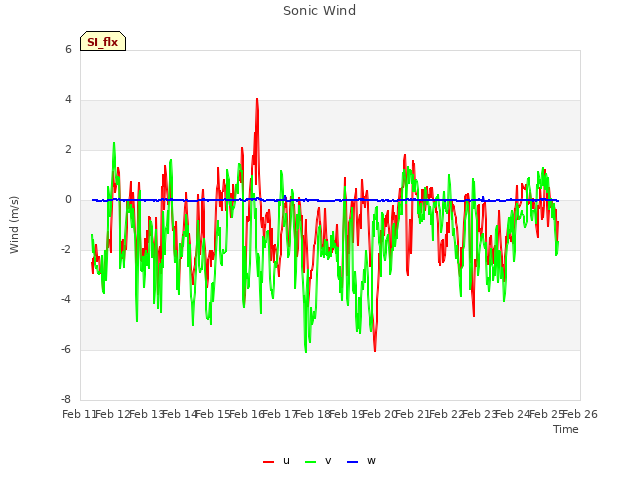Click the y-axis label 6
The image size is (640, 480).
(68, 49)
